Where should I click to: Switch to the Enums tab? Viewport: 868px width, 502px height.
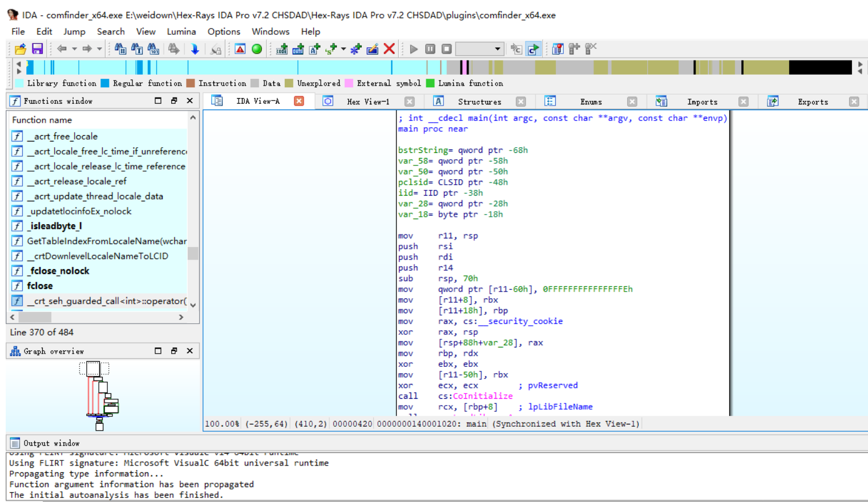coord(591,102)
